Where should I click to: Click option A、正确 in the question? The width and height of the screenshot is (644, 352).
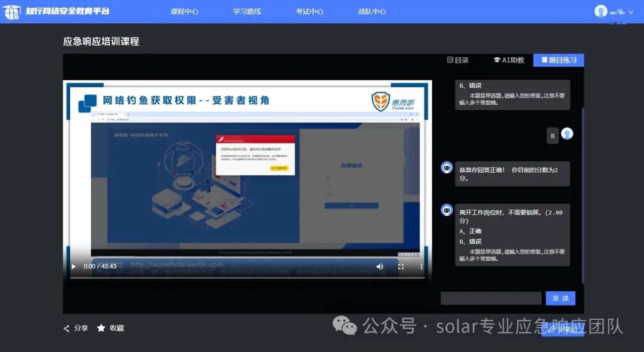click(x=470, y=231)
